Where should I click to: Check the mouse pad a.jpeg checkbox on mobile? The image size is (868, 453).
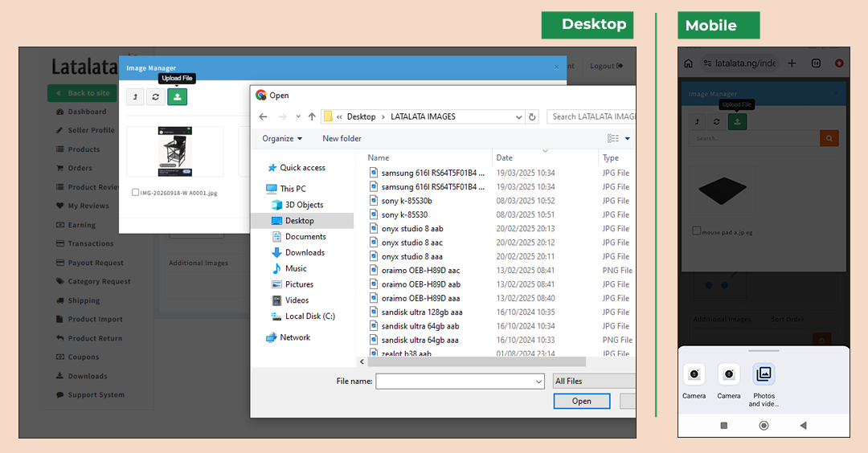pyautogui.click(x=697, y=231)
